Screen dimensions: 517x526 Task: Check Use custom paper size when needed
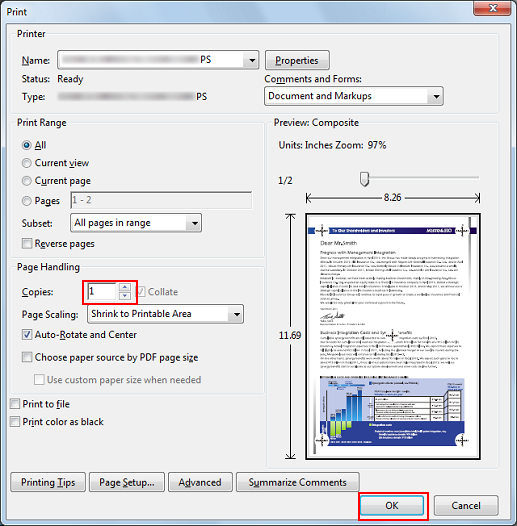click(x=39, y=379)
